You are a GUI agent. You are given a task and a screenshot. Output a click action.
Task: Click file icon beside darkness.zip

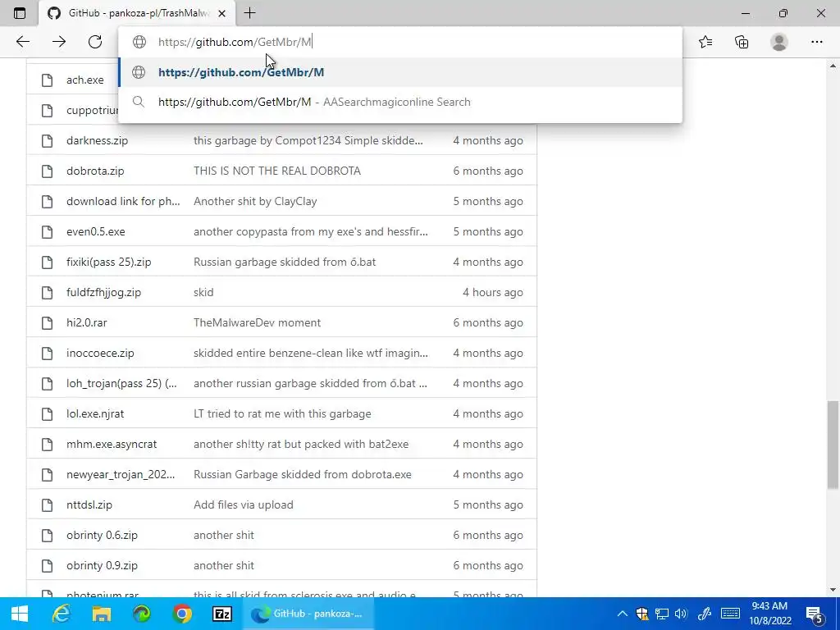point(47,140)
